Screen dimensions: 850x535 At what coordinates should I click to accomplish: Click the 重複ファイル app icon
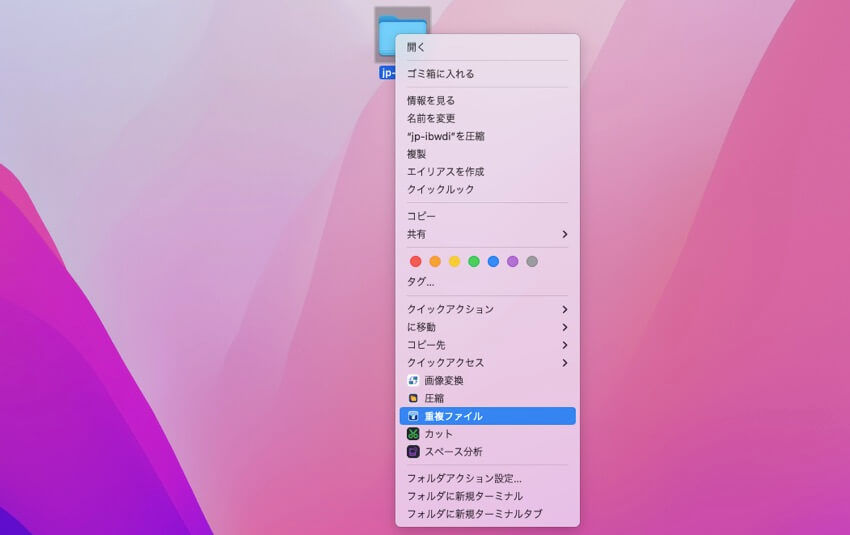413,416
